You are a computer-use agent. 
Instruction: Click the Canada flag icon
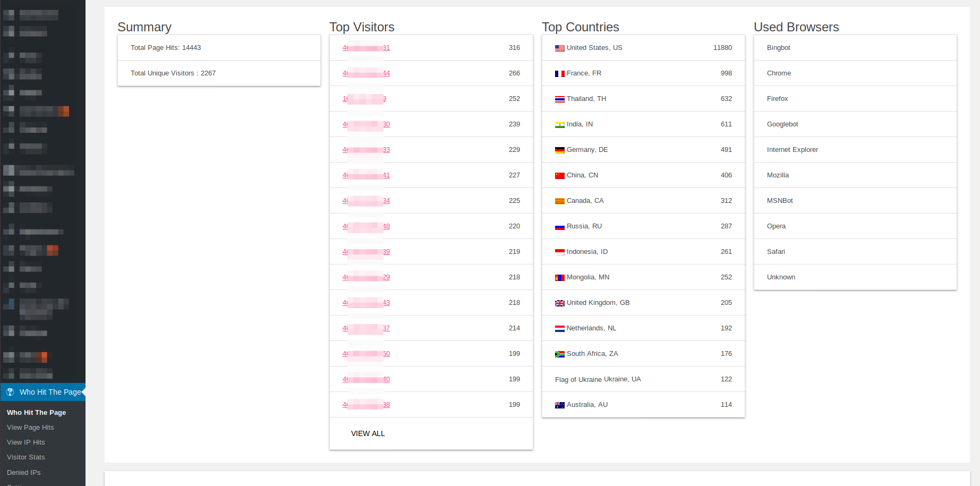coord(560,201)
